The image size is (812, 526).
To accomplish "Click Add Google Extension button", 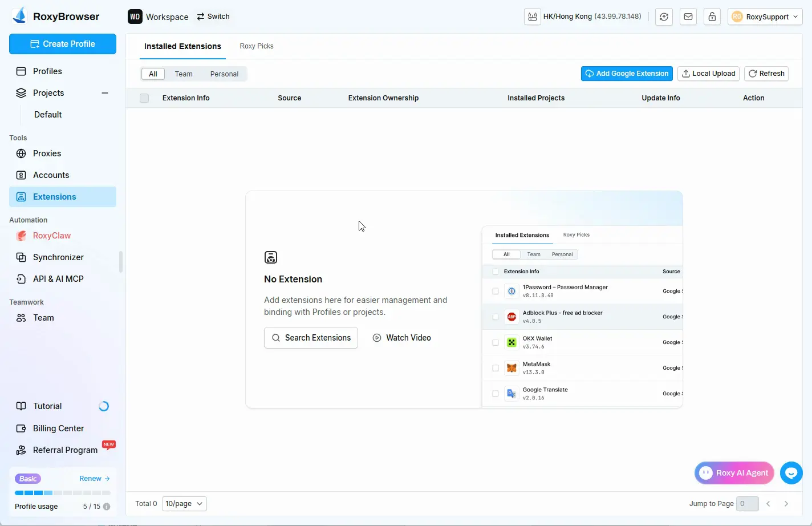I will point(627,74).
